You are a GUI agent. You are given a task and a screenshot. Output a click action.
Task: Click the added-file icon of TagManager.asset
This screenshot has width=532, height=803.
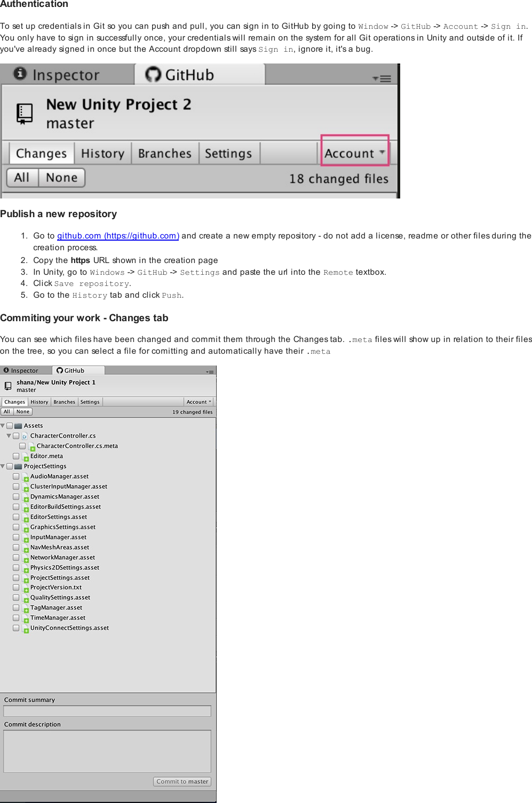pos(25,608)
